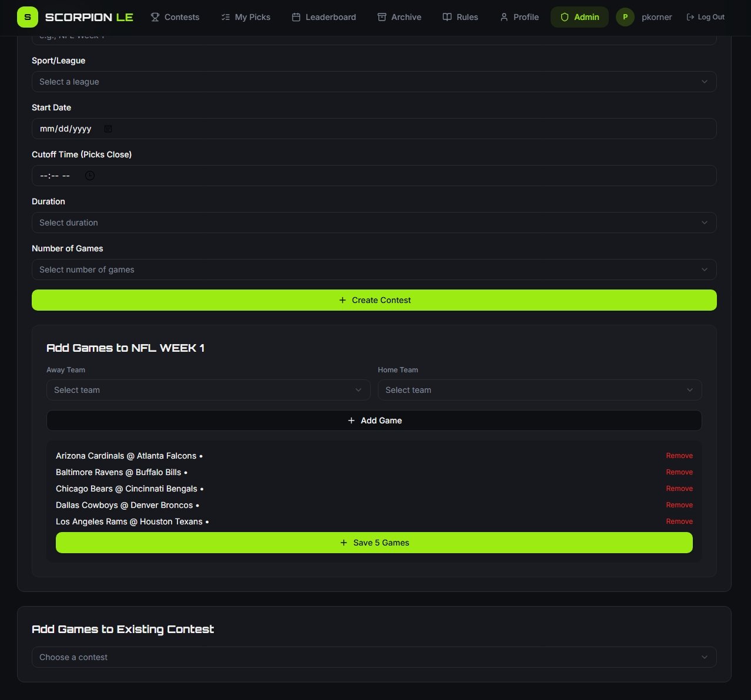Switch to My Picks page
Viewport: 751px width, 700px height.
[246, 17]
